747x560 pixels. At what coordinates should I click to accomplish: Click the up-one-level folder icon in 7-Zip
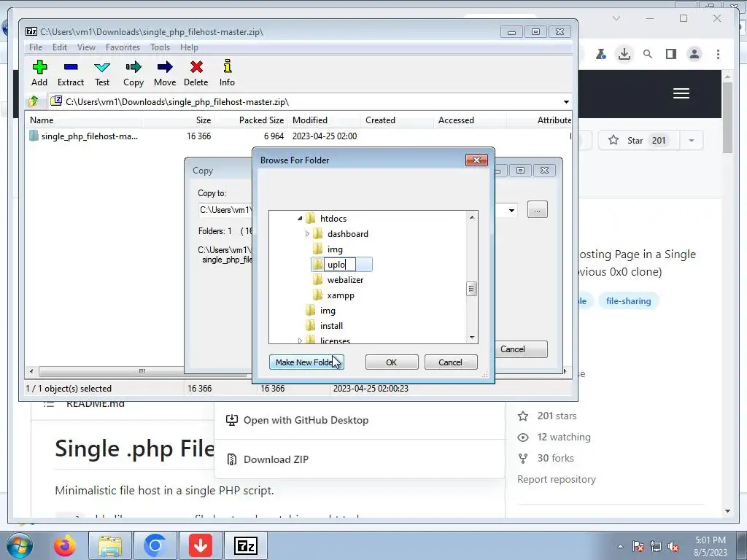[x=34, y=101]
